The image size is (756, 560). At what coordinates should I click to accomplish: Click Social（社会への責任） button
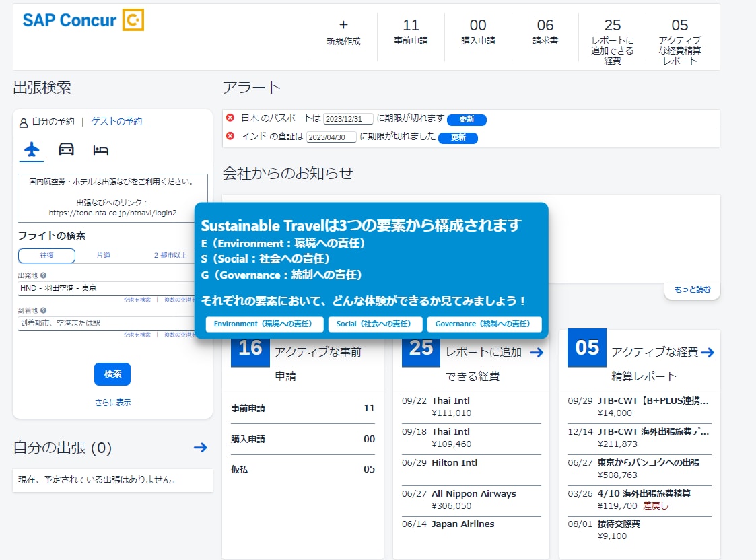(374, 324)
